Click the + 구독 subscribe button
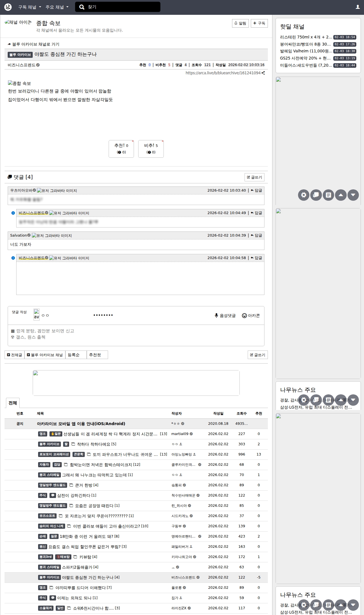Viewport: 364px width, 615px height. 259,23
